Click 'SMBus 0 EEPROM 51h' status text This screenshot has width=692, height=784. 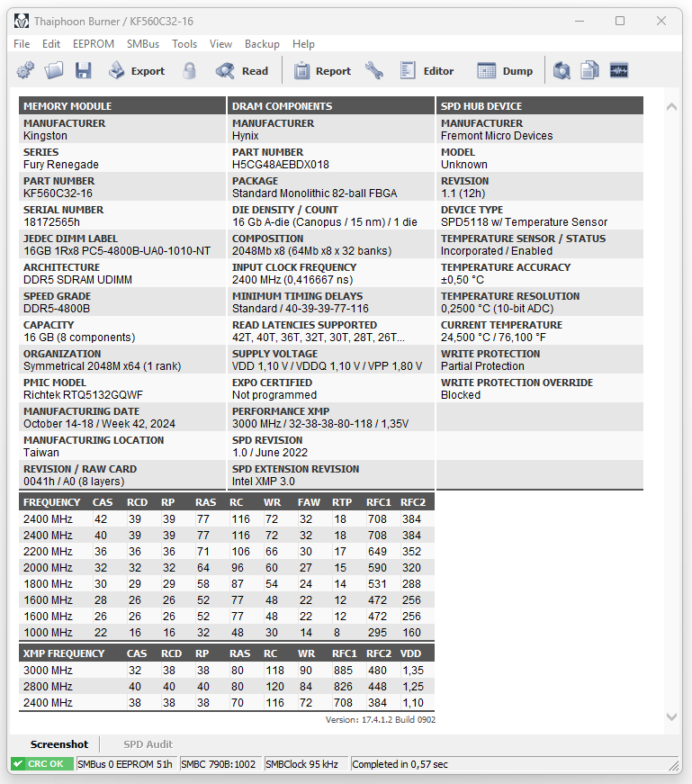click(125, 764)
